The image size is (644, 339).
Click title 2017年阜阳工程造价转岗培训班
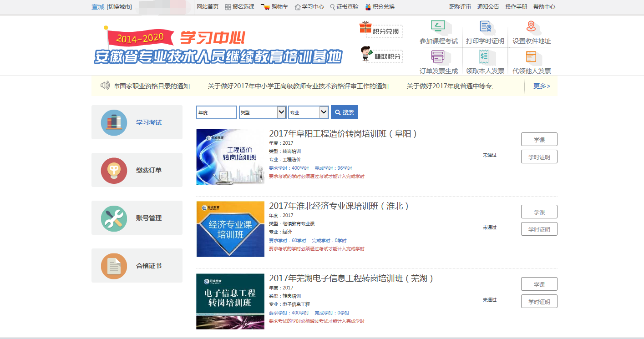point(343,134)
